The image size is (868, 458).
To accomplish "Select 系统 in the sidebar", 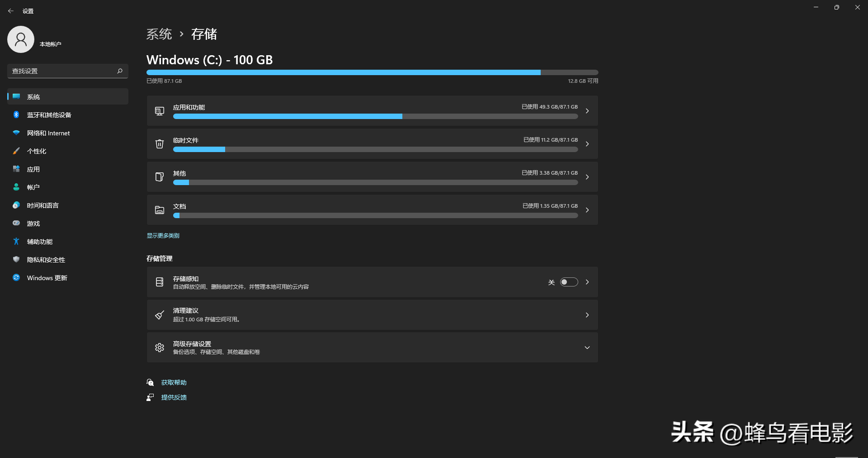I will click(68, 96).
